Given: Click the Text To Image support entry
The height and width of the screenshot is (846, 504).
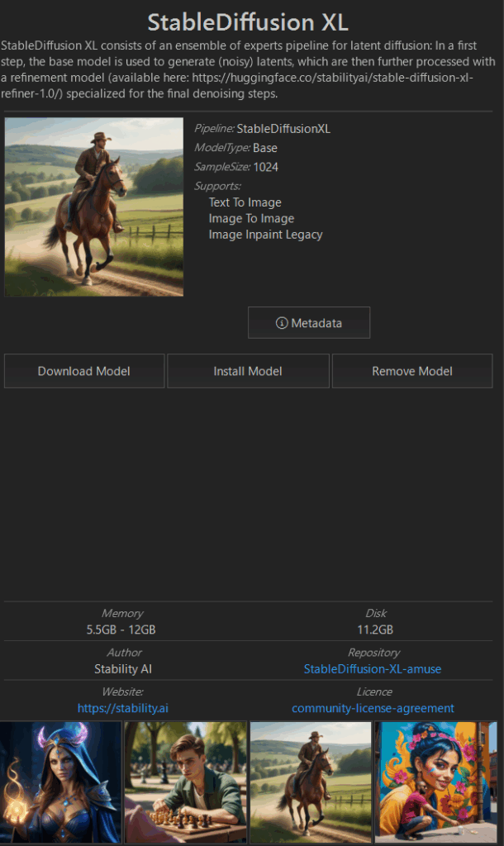Looking at the screenshot, I should click(x=245, y=202).
